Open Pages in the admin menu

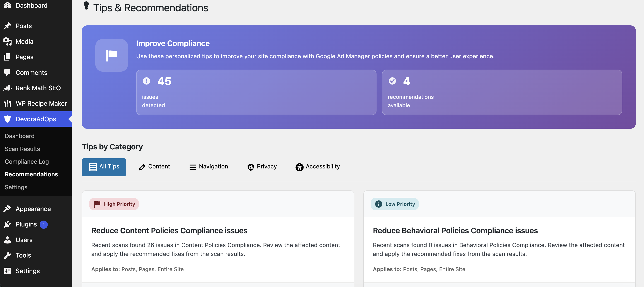(x=24, y=57)
